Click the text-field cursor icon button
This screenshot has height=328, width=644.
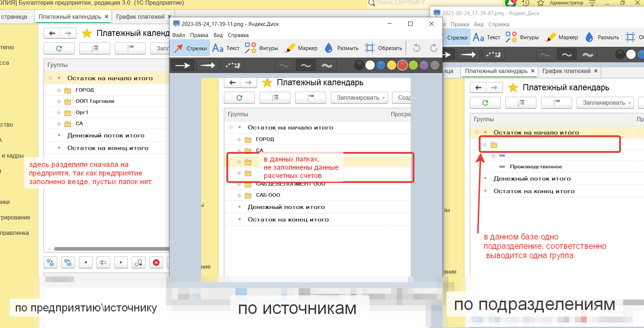103,263
